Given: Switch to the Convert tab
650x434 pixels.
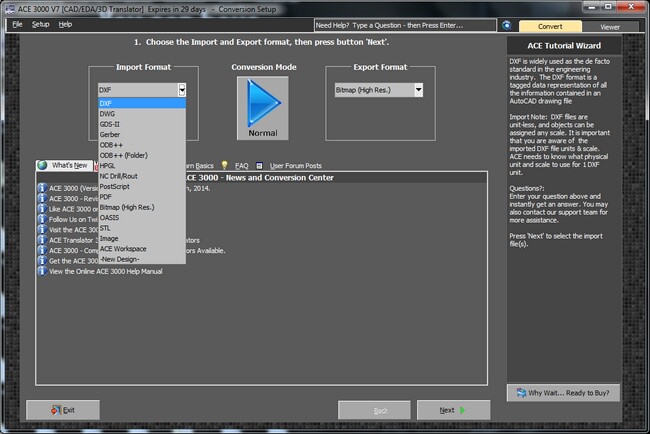Looking at the screenshot, I should [x=550, y=27].
